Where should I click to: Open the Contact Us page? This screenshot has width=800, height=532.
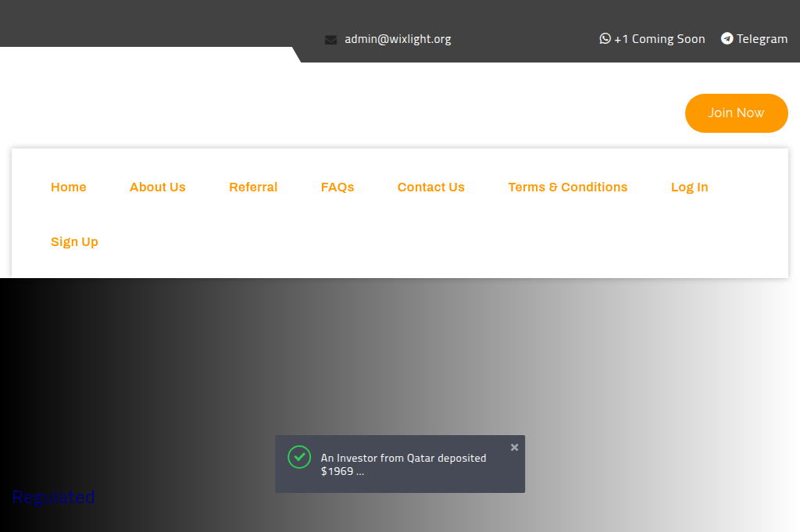(x=430, y=187)
